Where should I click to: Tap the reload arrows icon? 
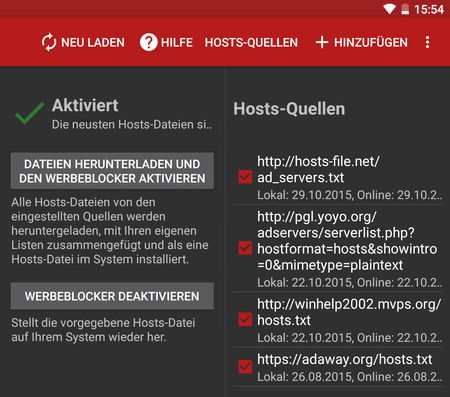click(49, 42)
